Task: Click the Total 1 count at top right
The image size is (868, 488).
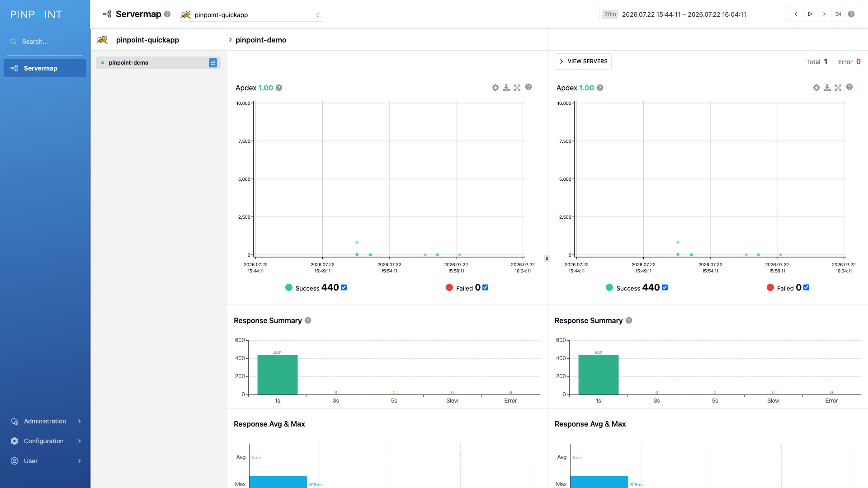Action: pyautogui.click(x=826, y=61)
